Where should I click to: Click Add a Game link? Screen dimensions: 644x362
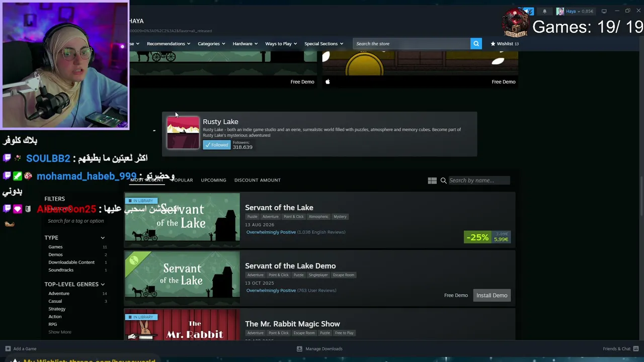click(x=25, y=348)
